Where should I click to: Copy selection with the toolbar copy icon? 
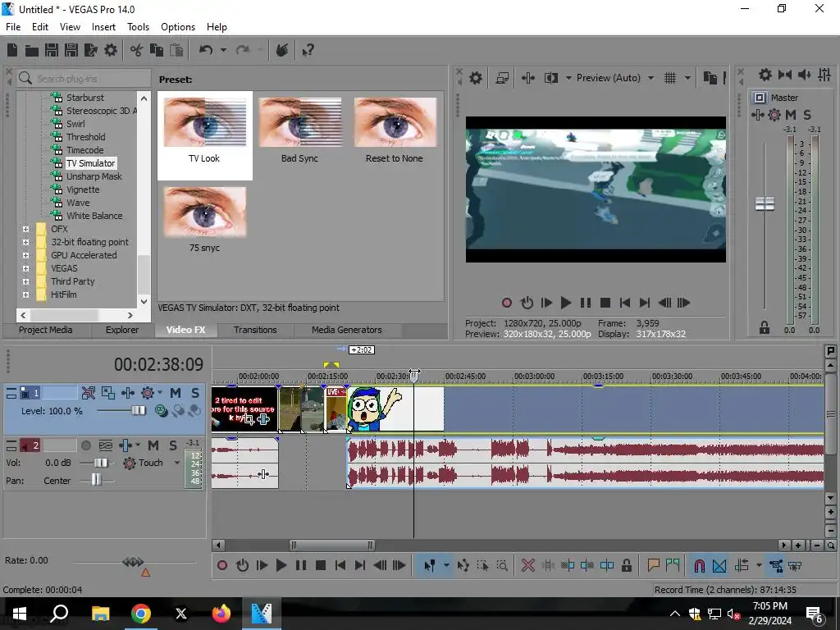click(x=157, y=50)
